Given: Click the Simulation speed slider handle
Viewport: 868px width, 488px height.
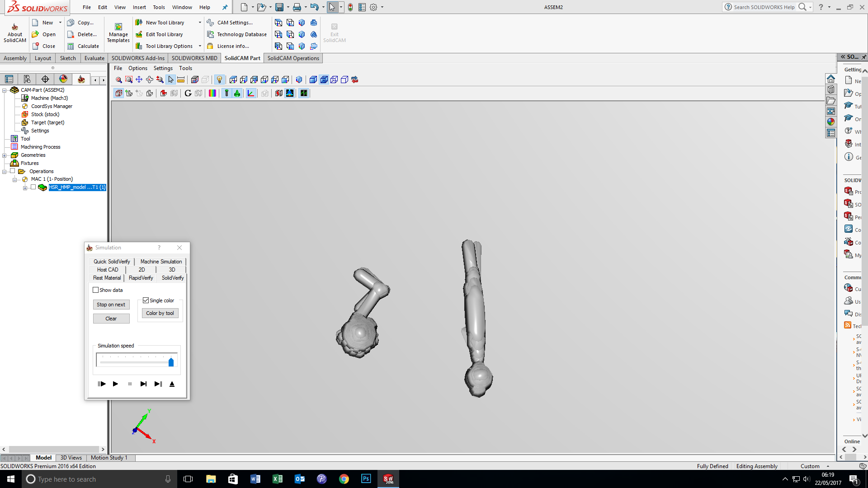Looking at the screenshot, I should [x=171, y=362].
